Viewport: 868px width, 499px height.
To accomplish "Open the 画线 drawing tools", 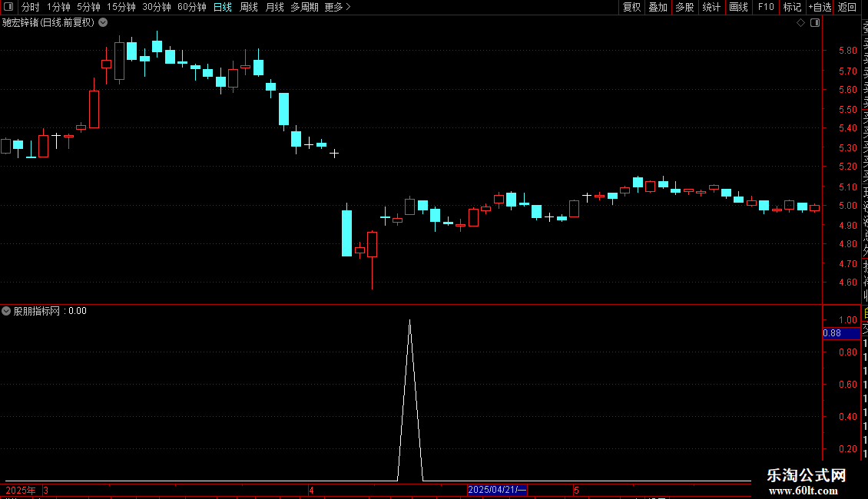I will pyautogui.click(x=738, y=7).
